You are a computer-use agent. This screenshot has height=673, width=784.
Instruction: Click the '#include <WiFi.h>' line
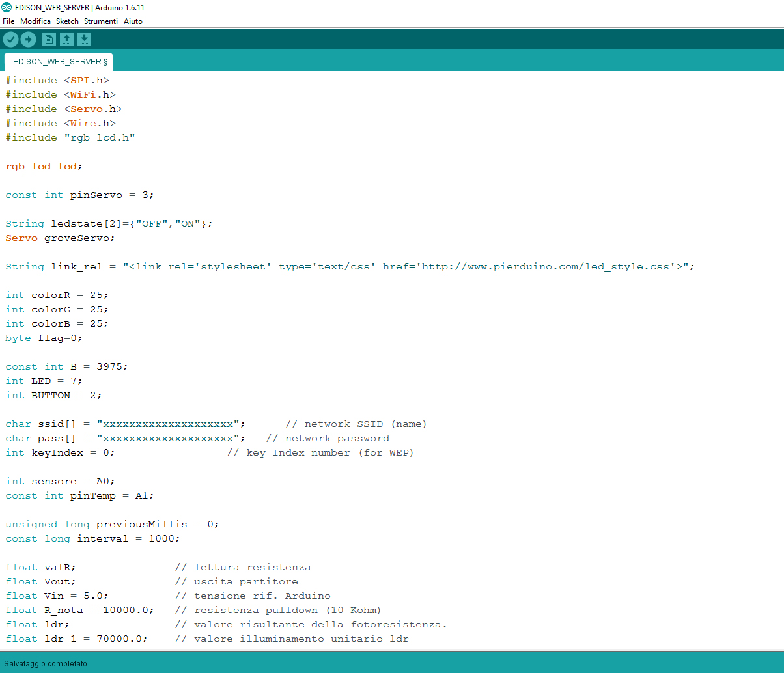(61, 94)
